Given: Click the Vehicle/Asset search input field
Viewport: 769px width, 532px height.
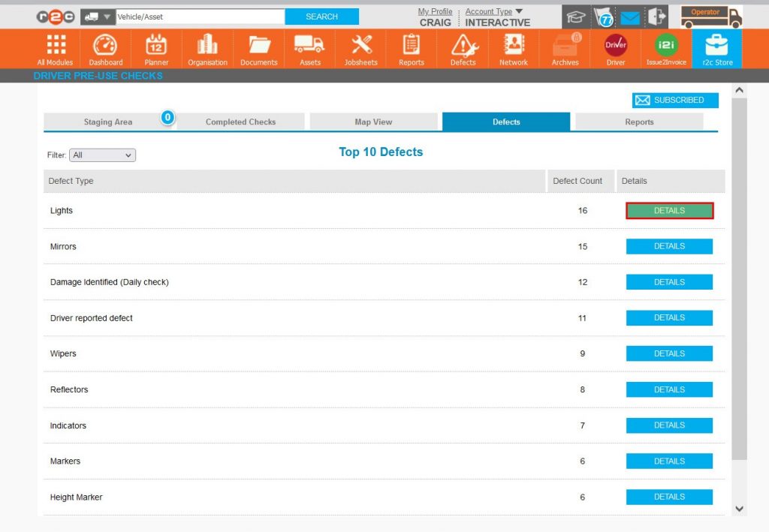Looking at the screenshot, I should tap(199, 17).
